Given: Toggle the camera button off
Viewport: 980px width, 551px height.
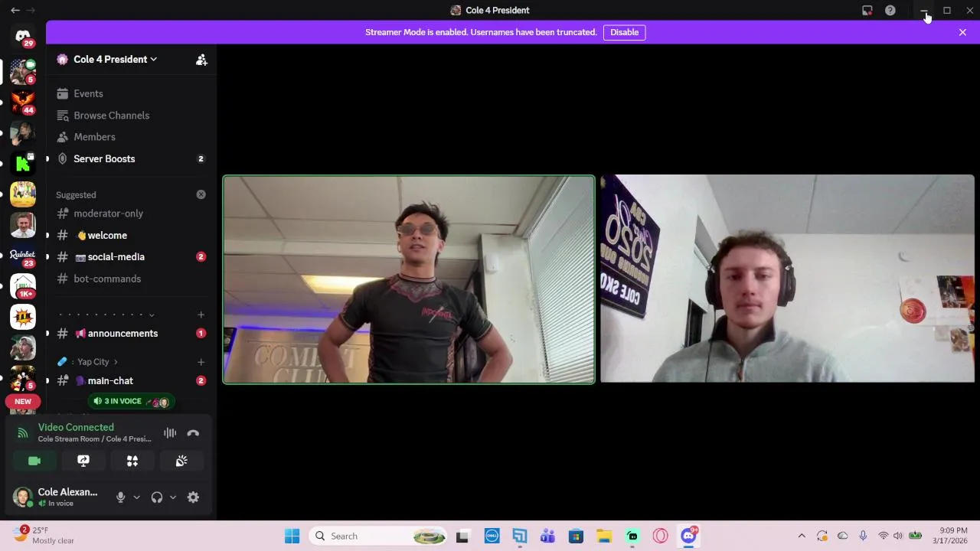Looking at the screenshot, I should pyautogui.click(x=34, y=461).
